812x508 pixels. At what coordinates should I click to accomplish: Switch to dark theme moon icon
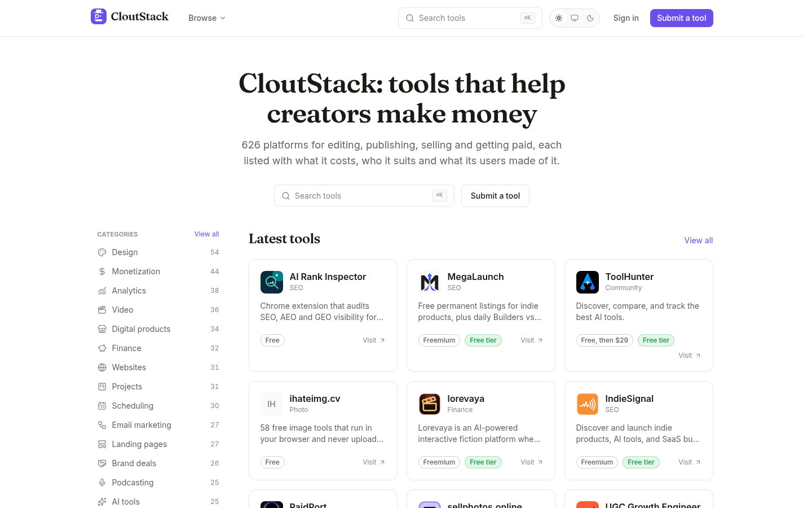[x=590, y=18]
